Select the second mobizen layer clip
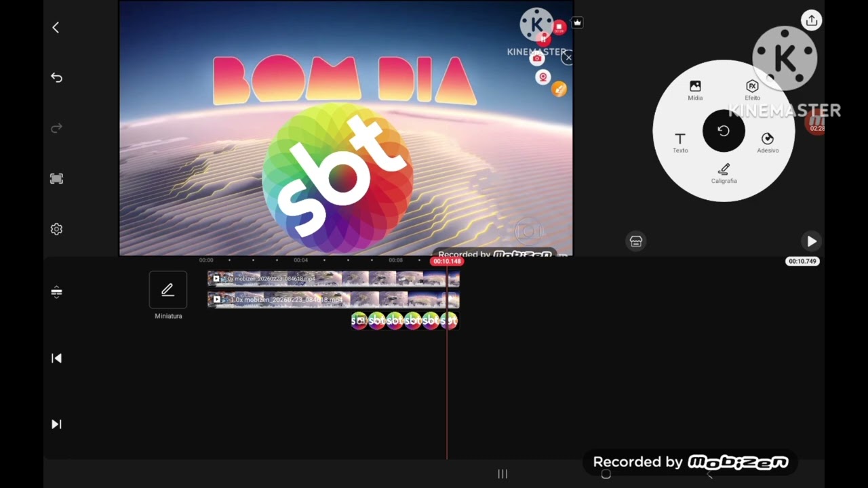 333,300
